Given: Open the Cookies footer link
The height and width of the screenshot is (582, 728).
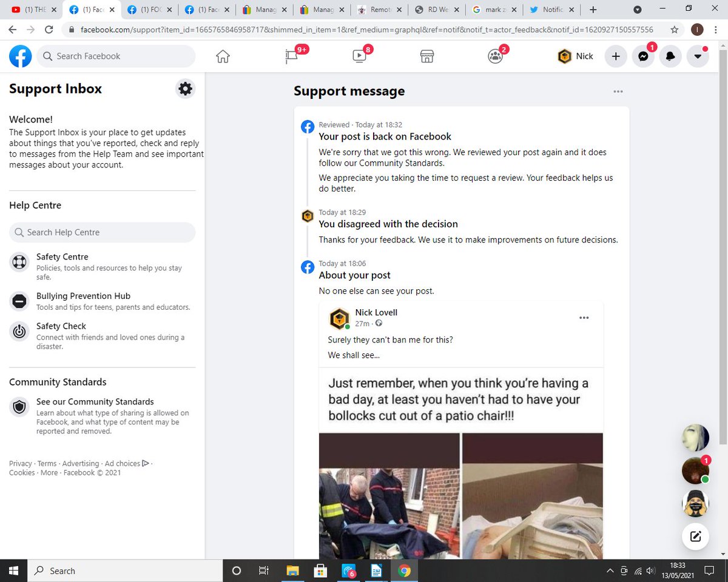Looking at the screenshot, I should point(22,473).
